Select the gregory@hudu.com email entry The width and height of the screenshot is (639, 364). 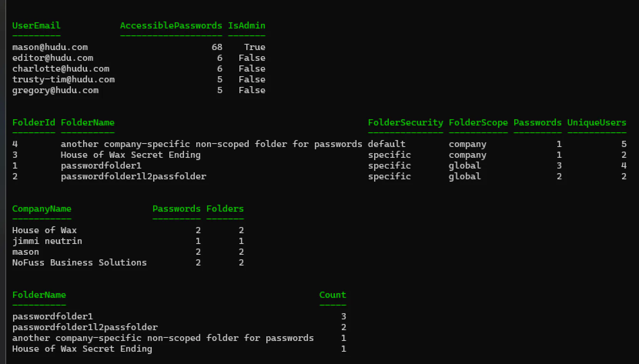tap(55, 90)
